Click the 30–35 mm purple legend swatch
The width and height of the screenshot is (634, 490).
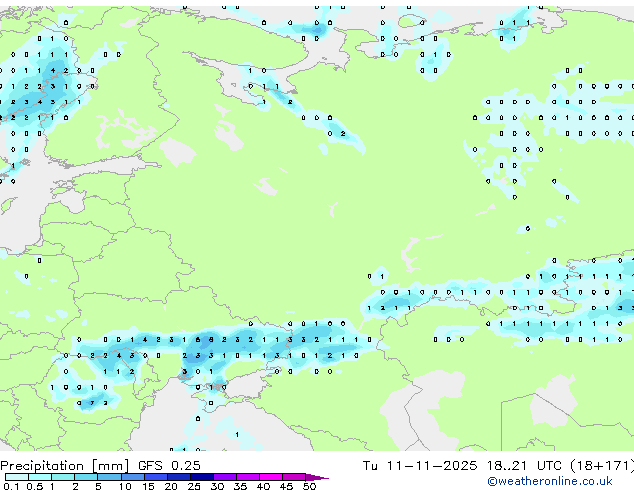point(224,477)
